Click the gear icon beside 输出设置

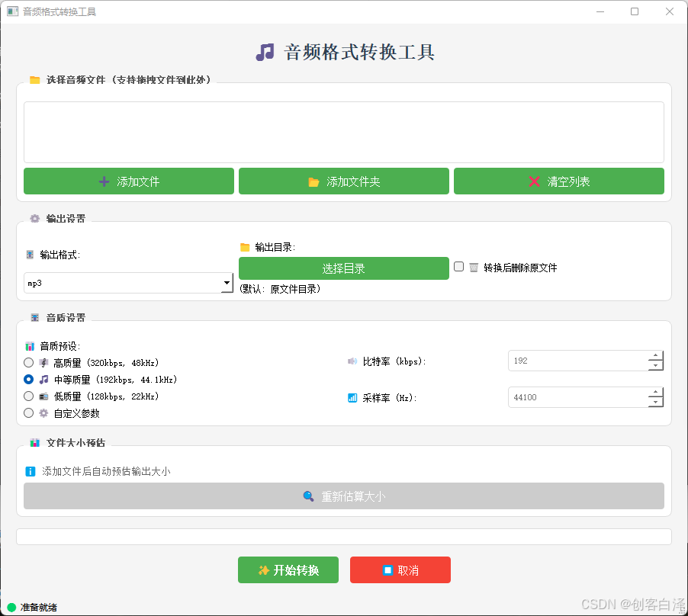tap(34, 218)
